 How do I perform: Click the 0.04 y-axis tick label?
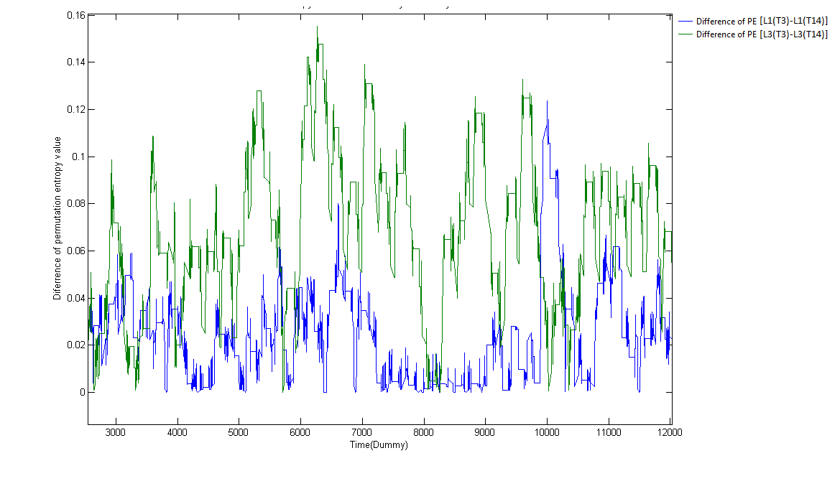(x=75, y=298)
